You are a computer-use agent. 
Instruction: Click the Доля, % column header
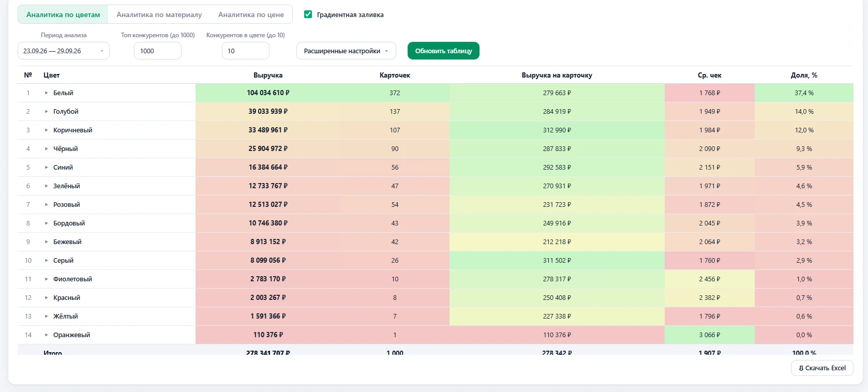point(804,75)
